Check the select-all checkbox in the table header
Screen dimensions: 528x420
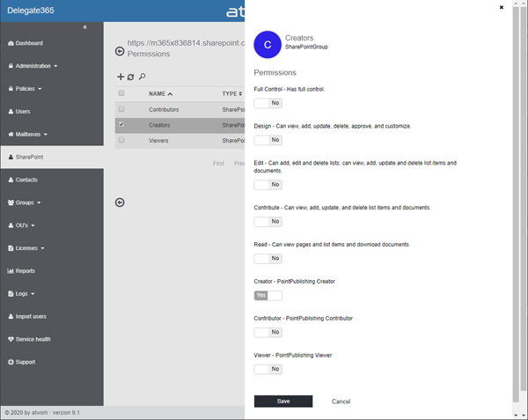121,93
